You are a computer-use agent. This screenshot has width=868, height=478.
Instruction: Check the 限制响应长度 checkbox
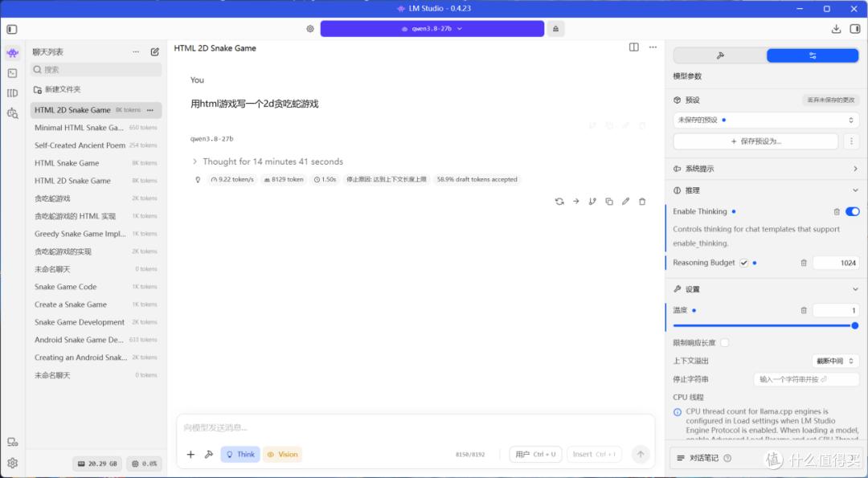tap(725, 342)
